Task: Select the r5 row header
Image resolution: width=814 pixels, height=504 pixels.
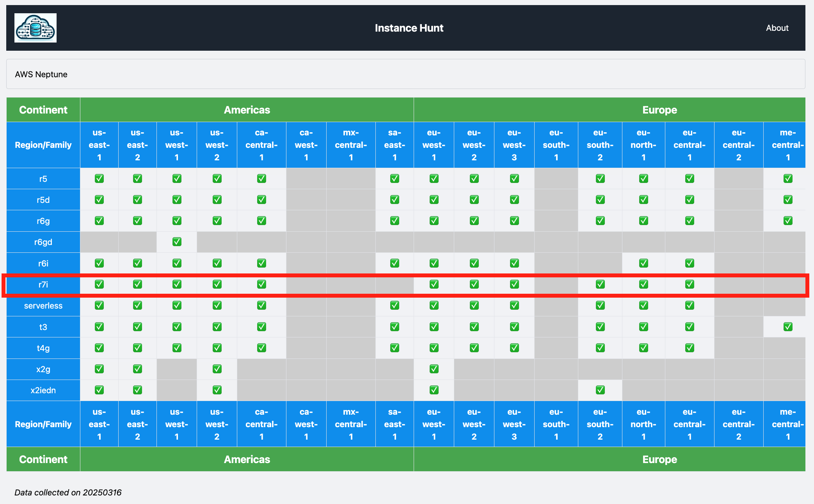Action: click(43, 179)
